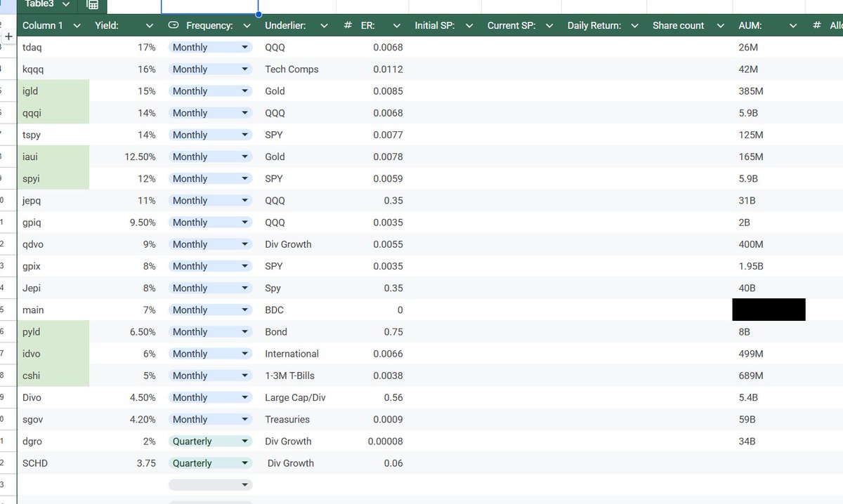The image size is (843, 504).
Task: Select the Large Cap/Div underlier cell
Action: point(298,397)
